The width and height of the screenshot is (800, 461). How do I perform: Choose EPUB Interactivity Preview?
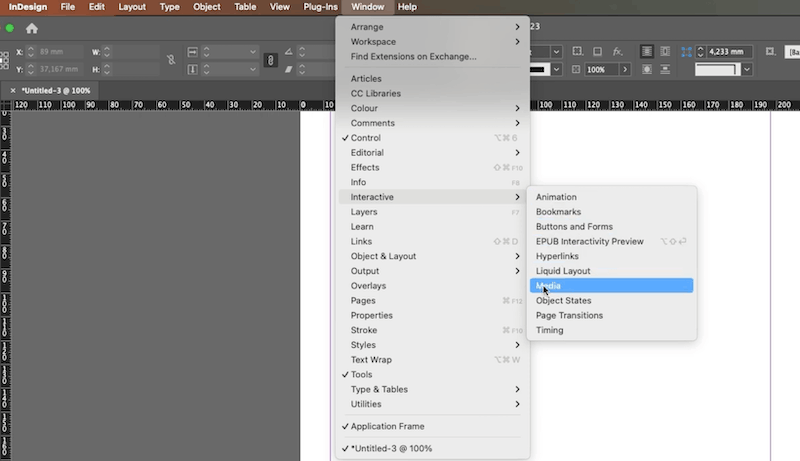click(611, 241)
